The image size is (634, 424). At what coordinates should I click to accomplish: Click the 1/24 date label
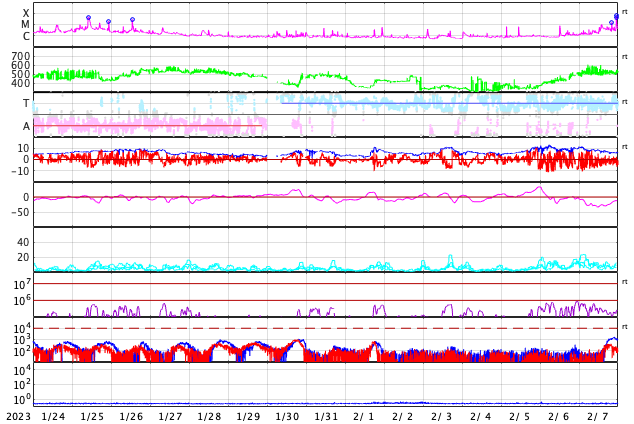(x=53, y=417)
